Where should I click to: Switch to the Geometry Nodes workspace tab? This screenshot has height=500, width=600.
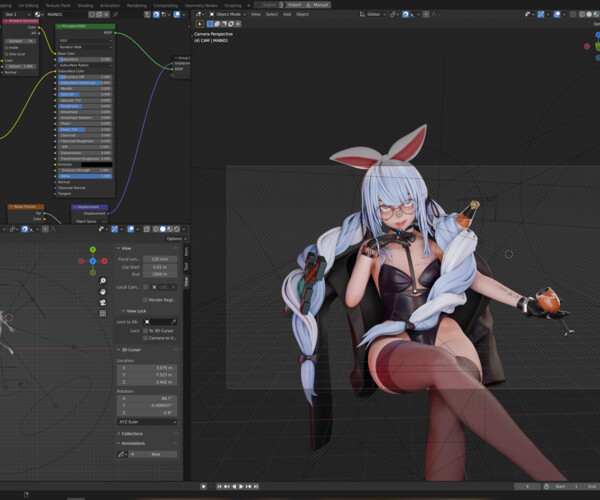point(201,5)
